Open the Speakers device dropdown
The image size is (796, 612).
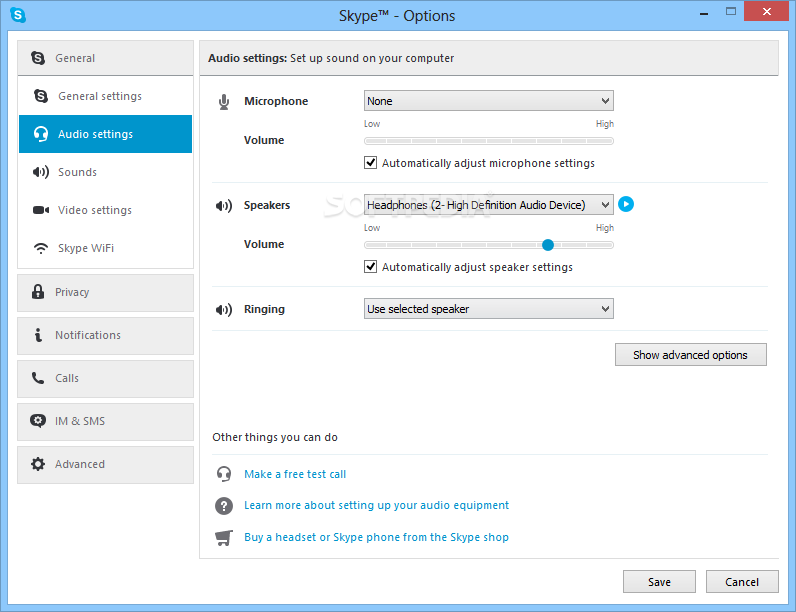coord(488,205)
